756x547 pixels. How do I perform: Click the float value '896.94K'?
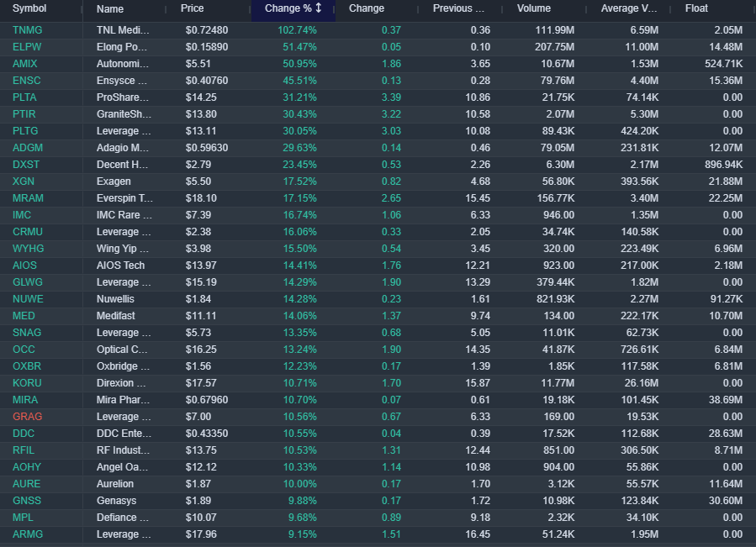pos(723,166)
